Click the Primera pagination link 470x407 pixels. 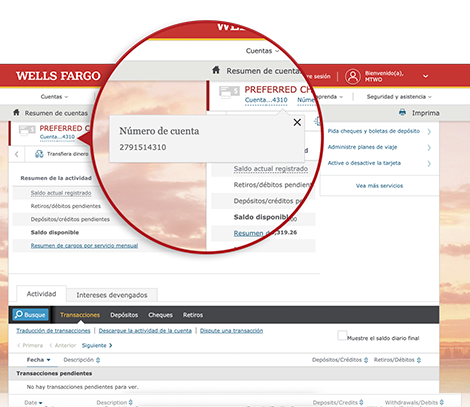[30, 345]
